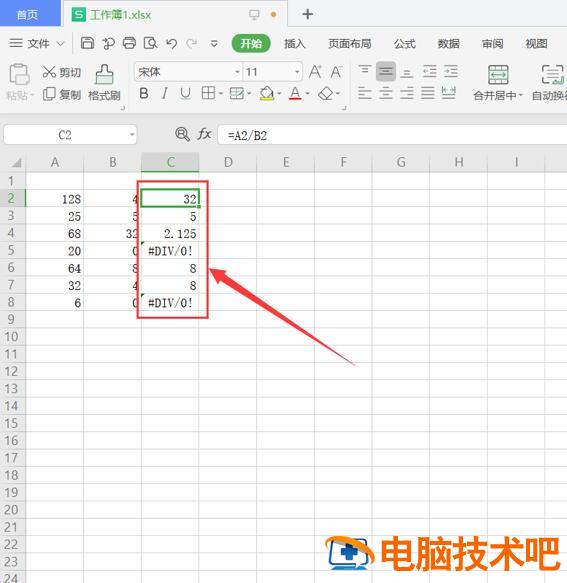Click the Save icon in quick toolbar
567x583 pixels.
[87, 44]
